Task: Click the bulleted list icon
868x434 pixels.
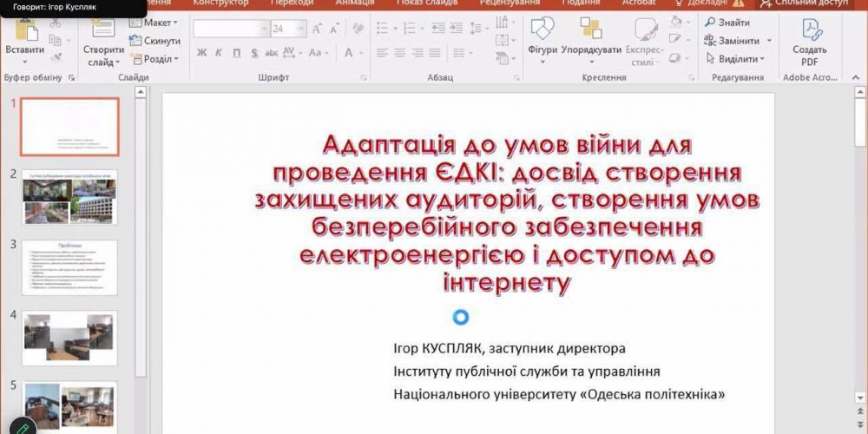Action: coord(383,28)
